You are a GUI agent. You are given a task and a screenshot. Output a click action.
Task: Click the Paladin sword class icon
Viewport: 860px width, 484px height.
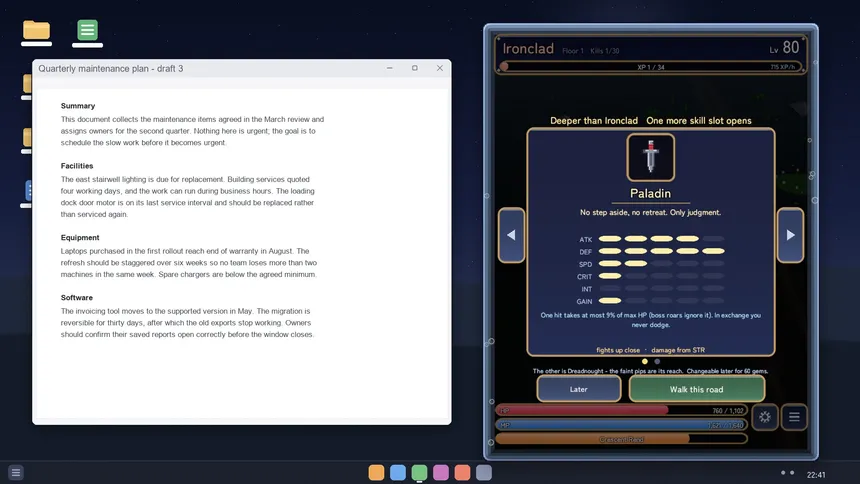[650, 157]
